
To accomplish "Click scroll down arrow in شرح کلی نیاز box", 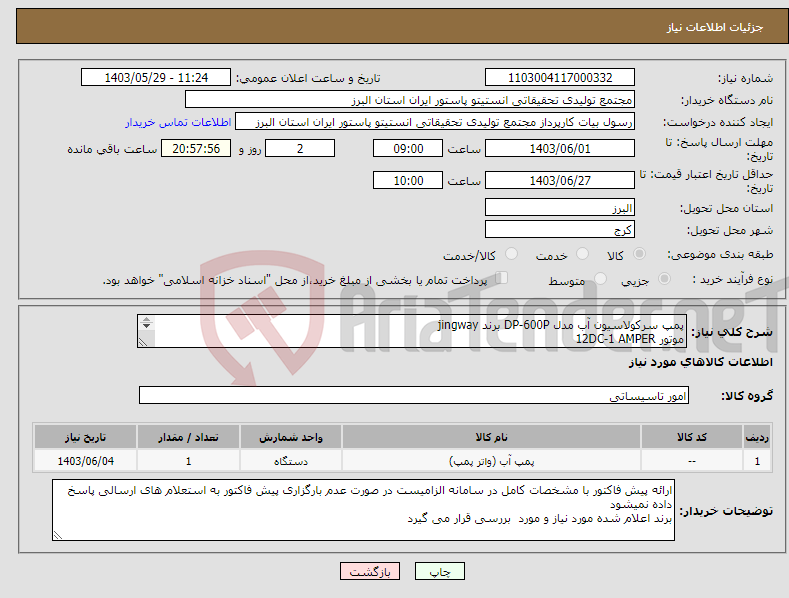I will point(146,326).
